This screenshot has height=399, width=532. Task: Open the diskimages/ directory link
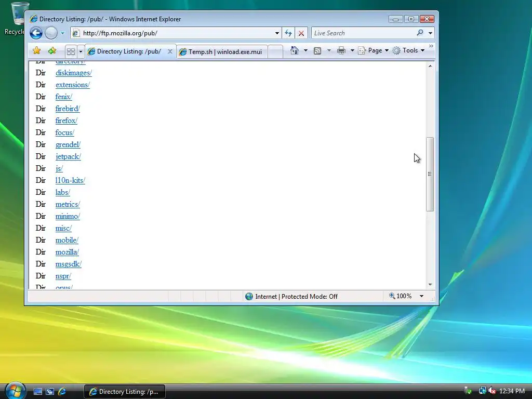[74, 73]
